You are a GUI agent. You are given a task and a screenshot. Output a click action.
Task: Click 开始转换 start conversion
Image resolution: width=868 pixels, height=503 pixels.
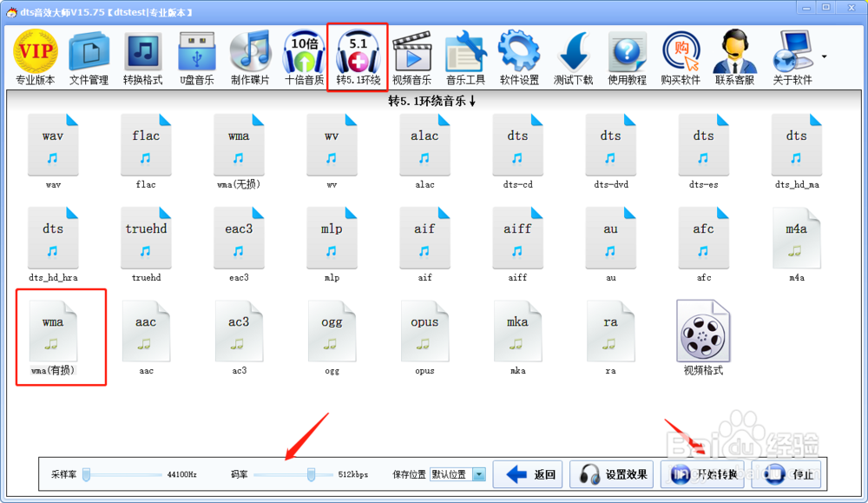pyautogui.click(x=702, y=474)
